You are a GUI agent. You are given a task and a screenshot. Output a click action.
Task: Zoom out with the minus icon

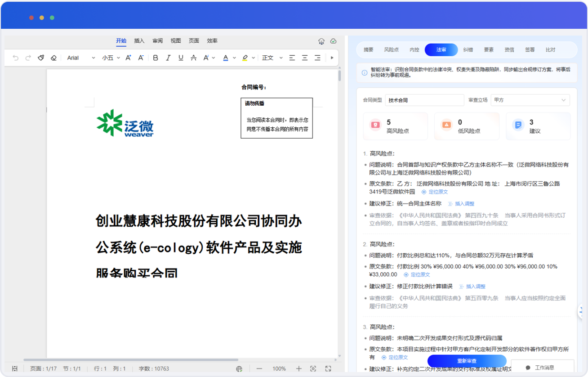[x=259, y=368]
